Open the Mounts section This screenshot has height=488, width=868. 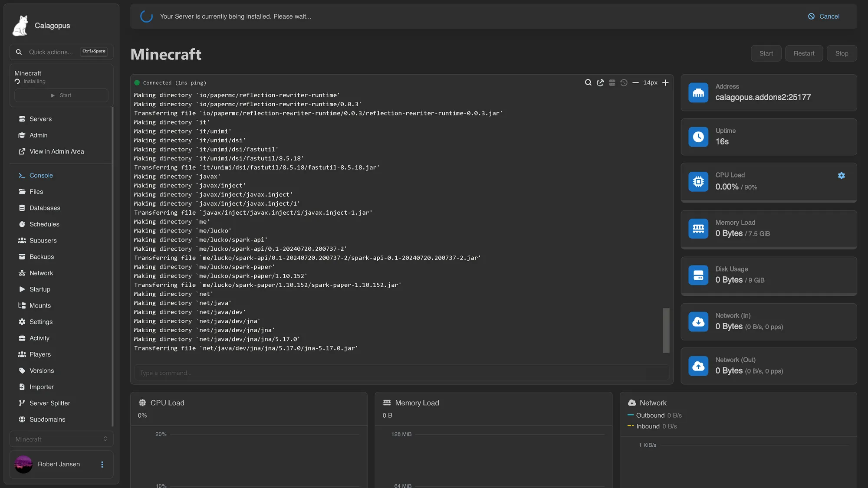coord(61,305)
